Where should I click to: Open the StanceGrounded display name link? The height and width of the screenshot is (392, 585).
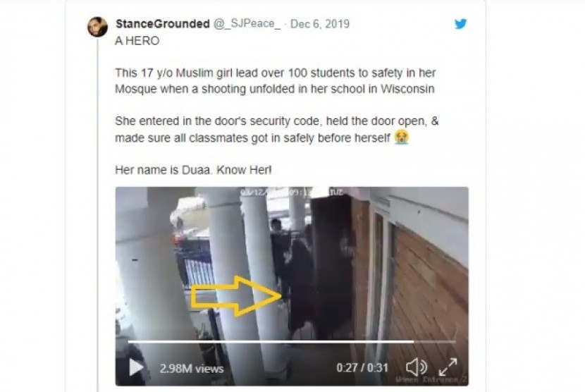[x=163, y=23]
